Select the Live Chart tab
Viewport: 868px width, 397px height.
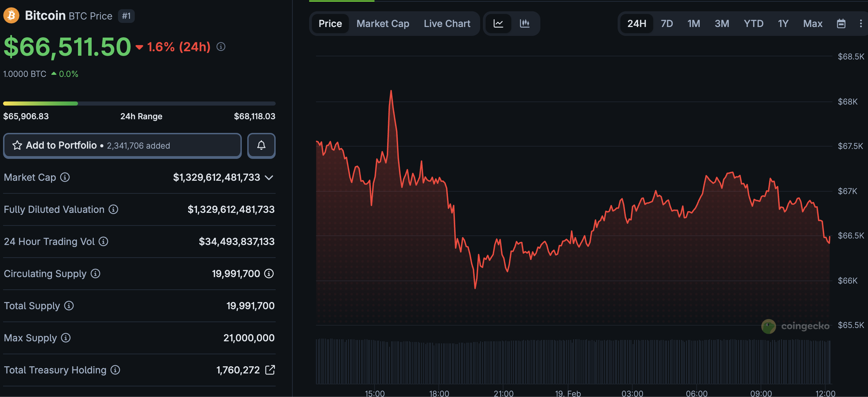coord(447,24)
